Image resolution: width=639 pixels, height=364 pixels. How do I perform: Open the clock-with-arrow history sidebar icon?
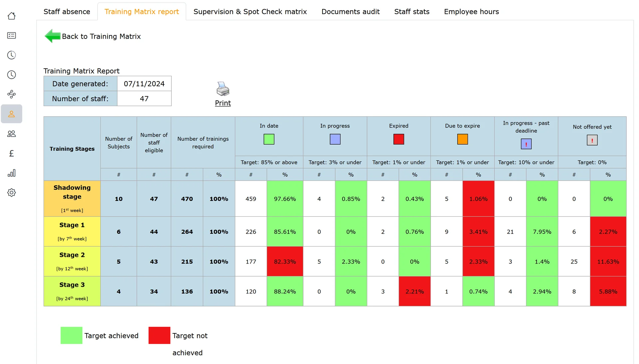pyautogui.click(x=11, y=55)
